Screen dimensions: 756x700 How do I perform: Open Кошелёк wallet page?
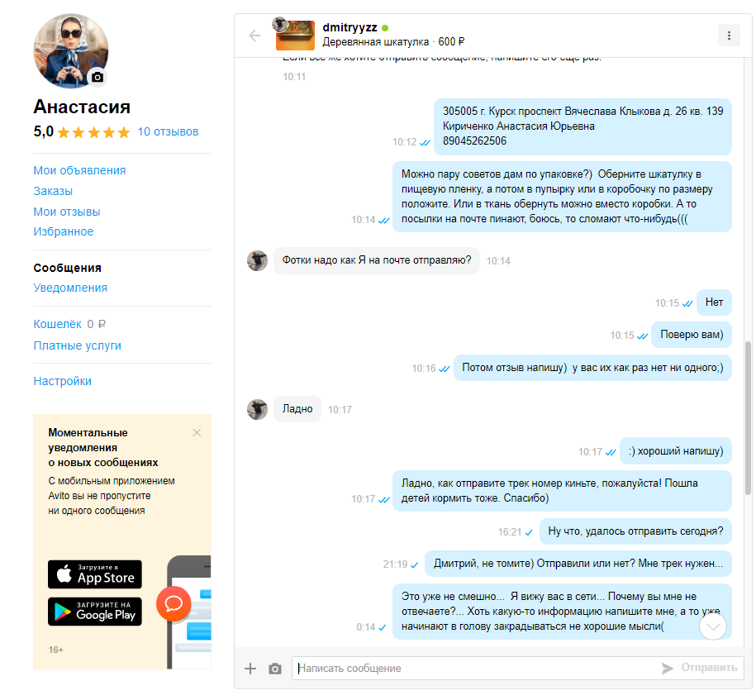(x=57, y=324)
